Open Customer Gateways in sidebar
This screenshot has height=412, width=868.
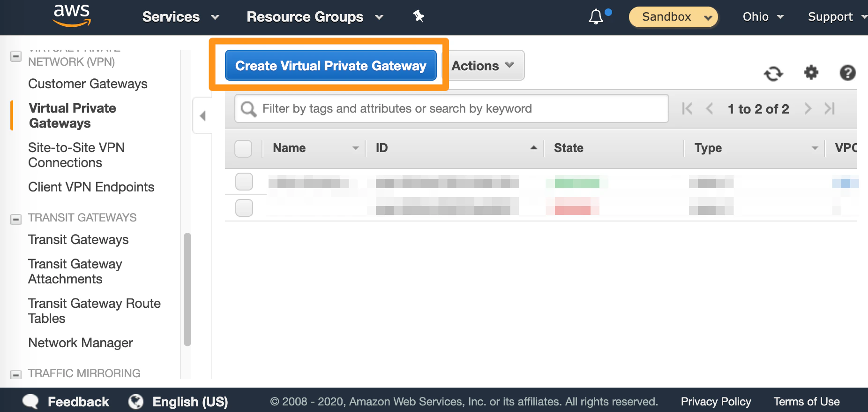coord(88,84)
